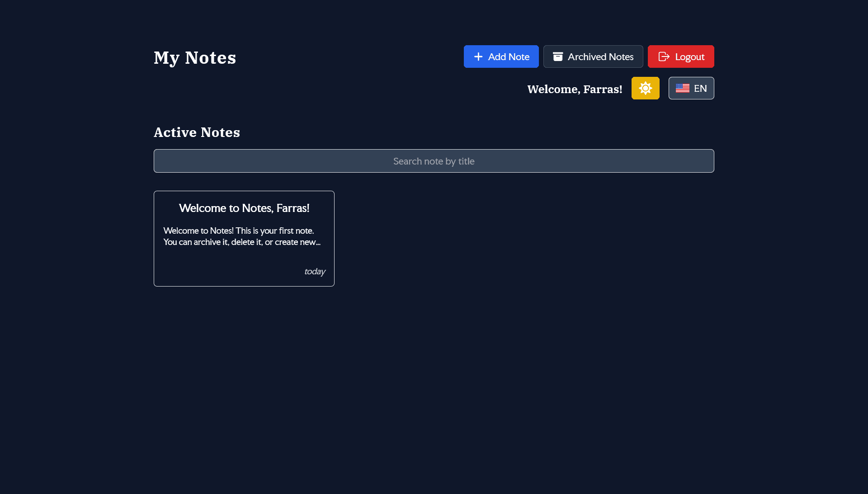Click the Search note by title field
This screenshot has height=494, width=868.
(x=434, y=161)
